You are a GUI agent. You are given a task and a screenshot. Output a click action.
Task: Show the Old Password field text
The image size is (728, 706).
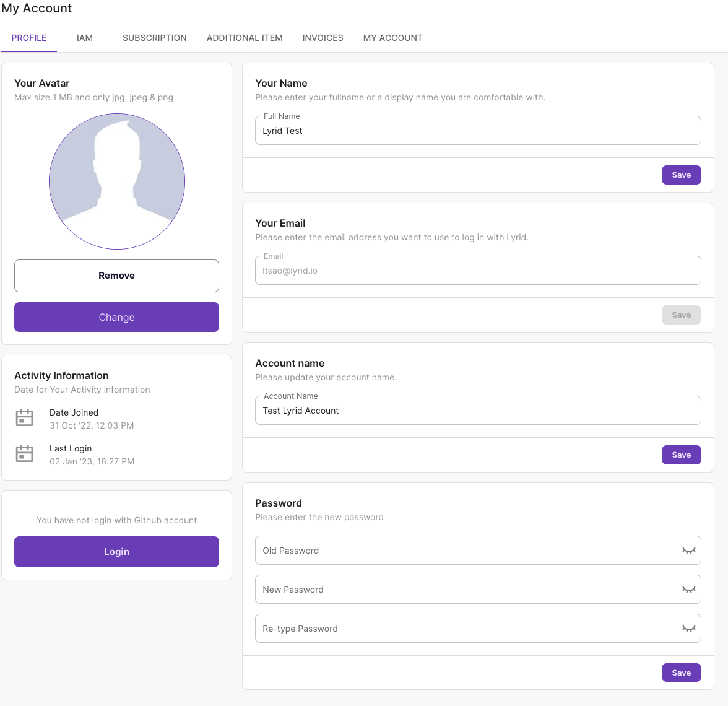688,551
